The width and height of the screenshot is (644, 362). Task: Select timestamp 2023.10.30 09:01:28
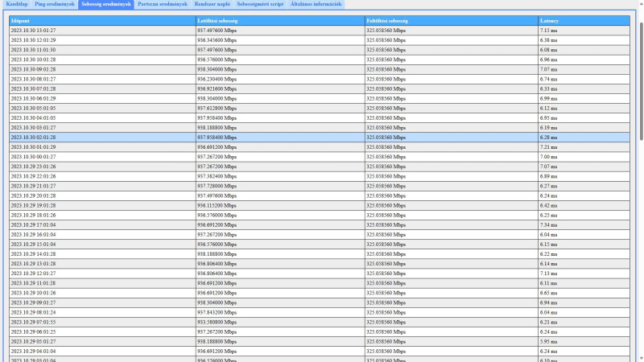[x=33, y=69]
